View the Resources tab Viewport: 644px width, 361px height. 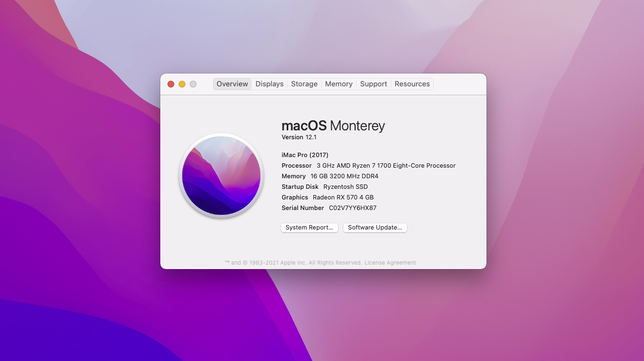click(412, 84)
